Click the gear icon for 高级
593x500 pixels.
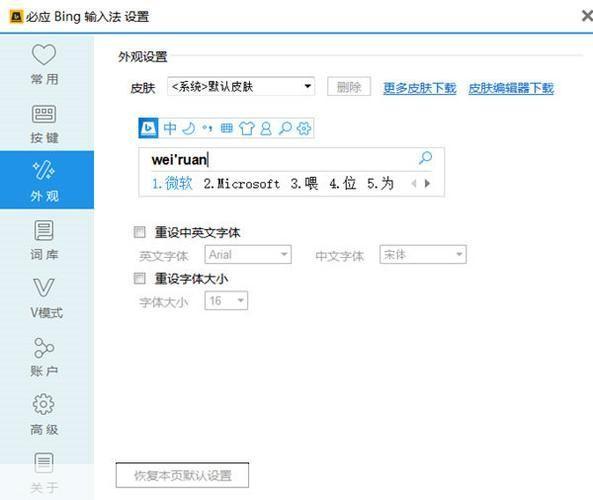pyautogui.click(x=44, y=404)
